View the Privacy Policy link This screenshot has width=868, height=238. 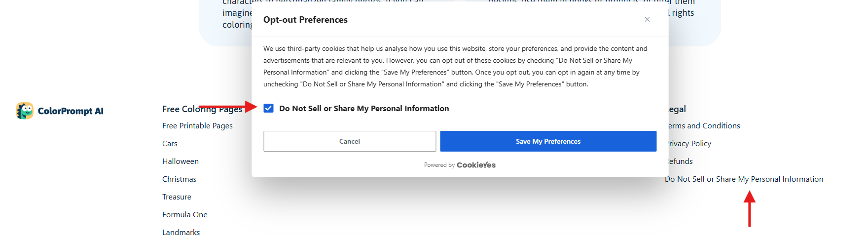click(690, 144)
